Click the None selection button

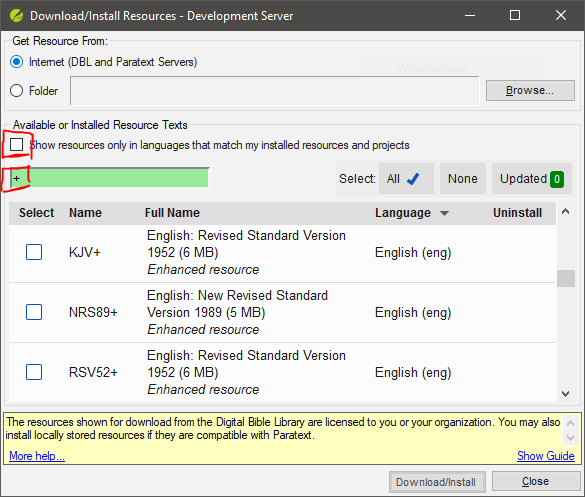463,179
